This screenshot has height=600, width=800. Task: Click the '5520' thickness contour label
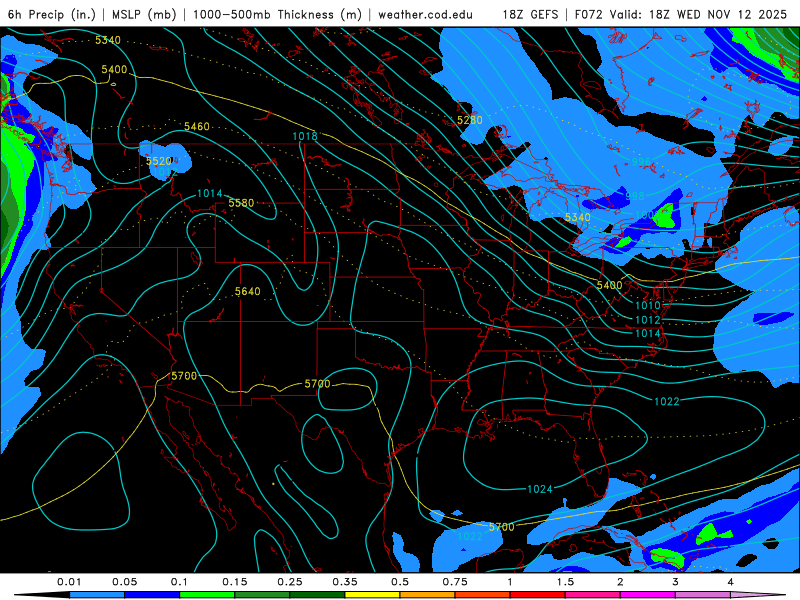(159, 161)
